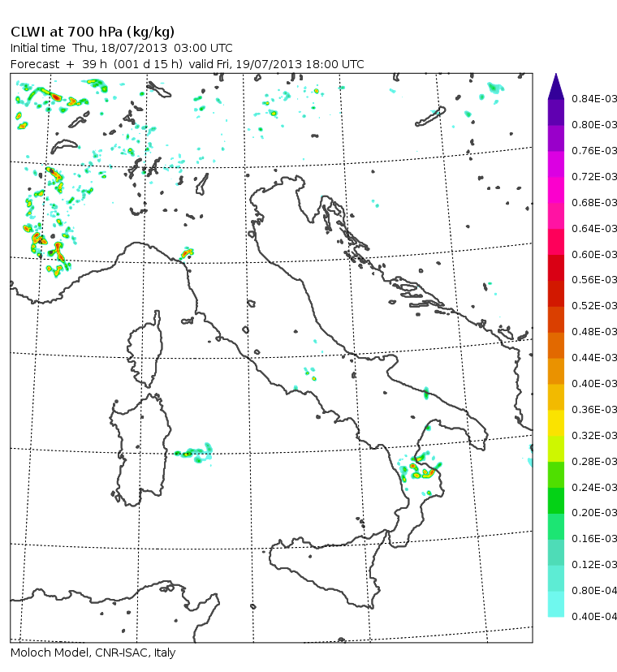Select the purple swatch between 0.76E-03 and 0.80E-03

555,138
